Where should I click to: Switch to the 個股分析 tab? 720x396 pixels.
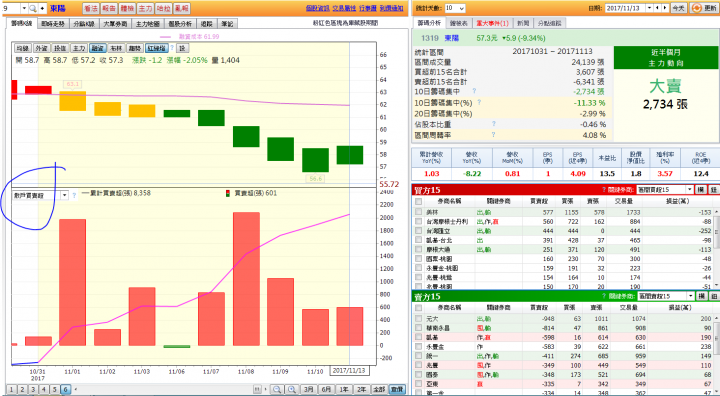pos(180,23)
